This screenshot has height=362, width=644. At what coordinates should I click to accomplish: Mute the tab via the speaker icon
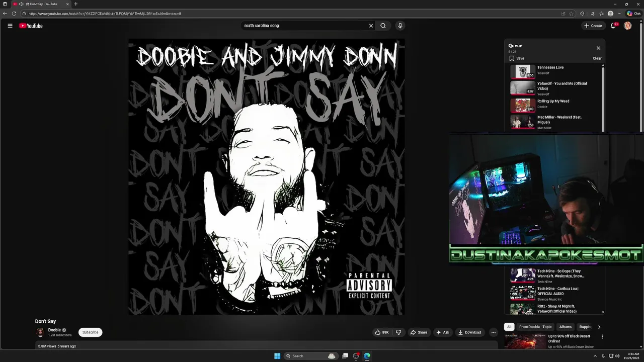pyautogui.click(x=21, y=4)
